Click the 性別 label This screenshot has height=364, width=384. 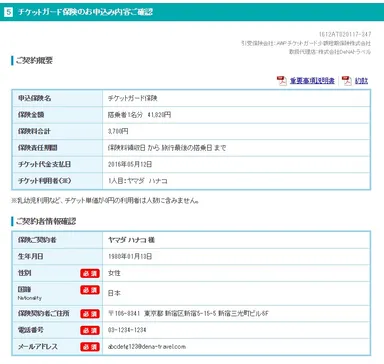24,273
